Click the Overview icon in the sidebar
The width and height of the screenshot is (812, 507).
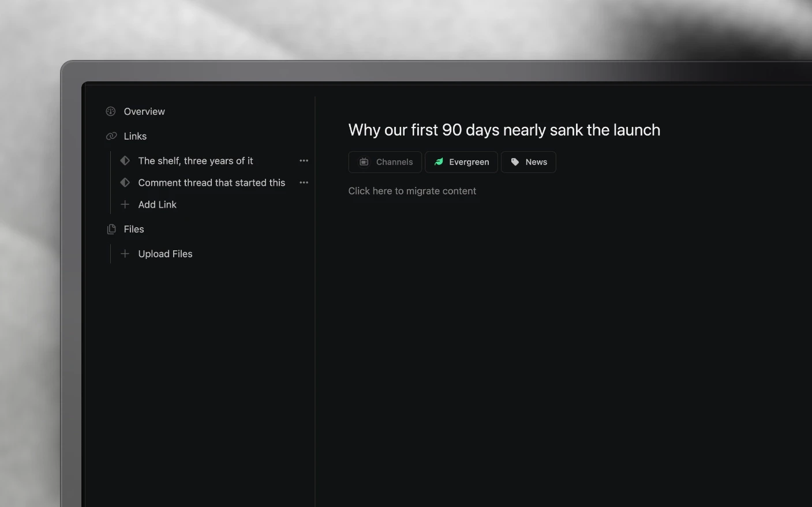pyautogui.click(x=111, y=111)
